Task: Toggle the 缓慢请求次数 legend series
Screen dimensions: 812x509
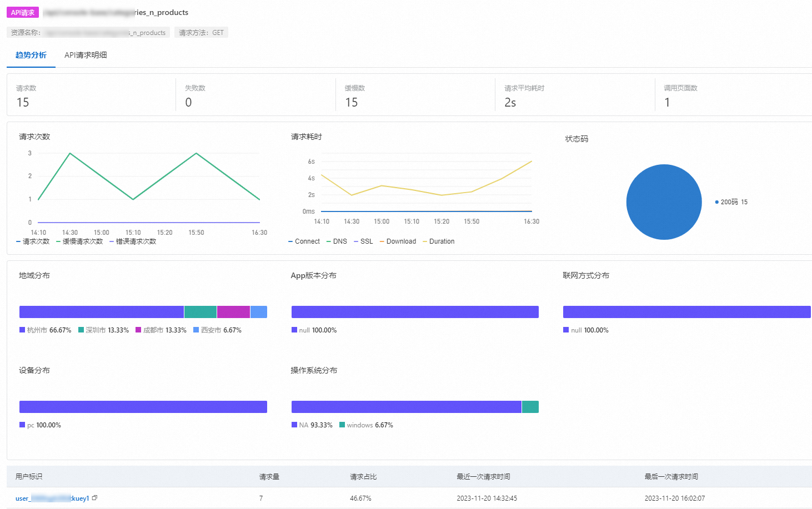Action: pos(80,241)
